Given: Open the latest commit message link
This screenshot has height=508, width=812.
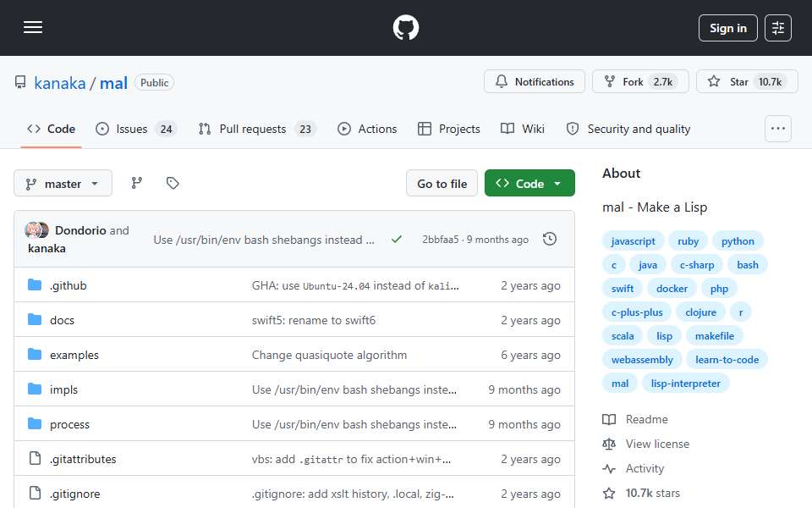Looking at the screenshot, I should click(264, 240).
